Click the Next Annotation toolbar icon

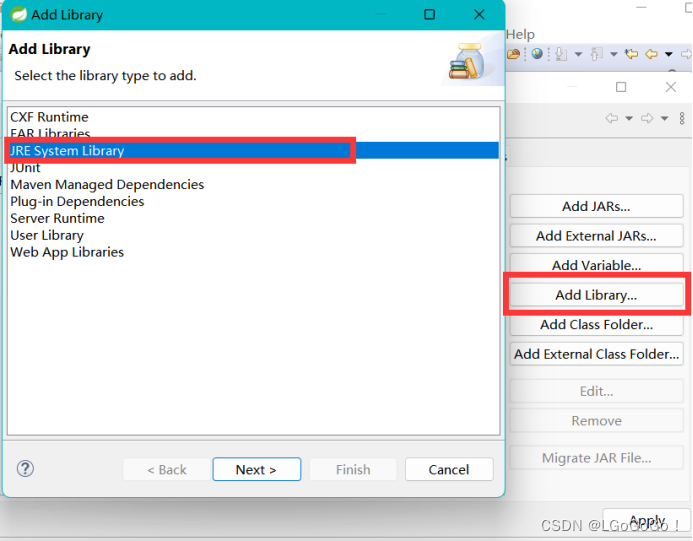pos(561,54)
